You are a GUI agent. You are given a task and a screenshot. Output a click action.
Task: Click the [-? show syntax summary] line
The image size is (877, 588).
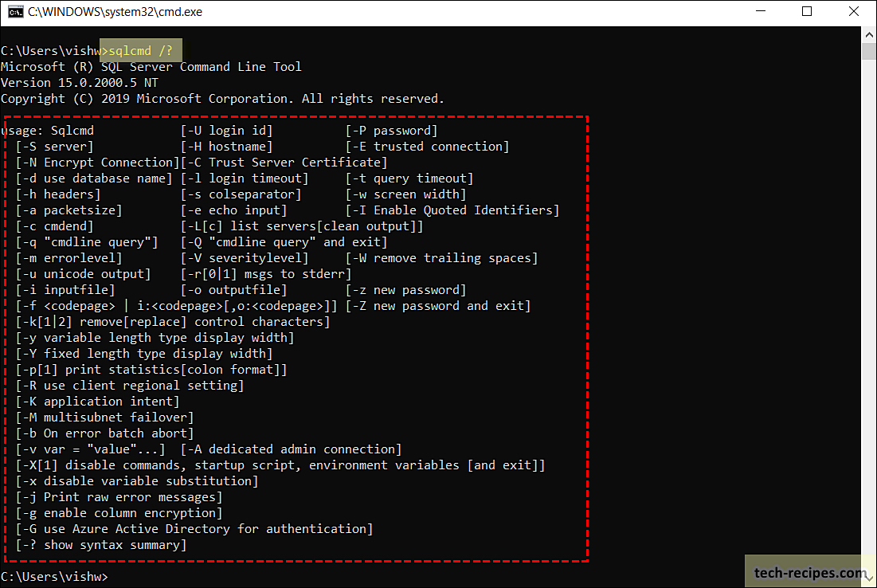100,544
